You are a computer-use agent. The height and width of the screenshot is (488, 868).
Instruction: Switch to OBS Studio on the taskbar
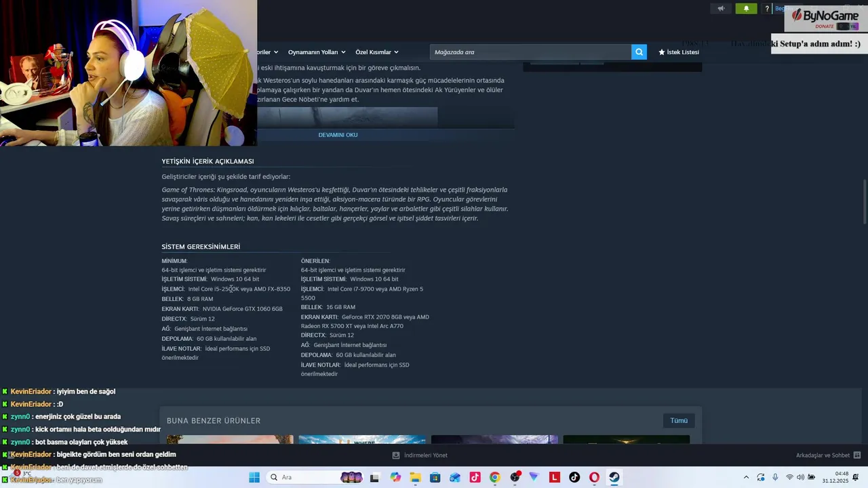(515, 477)
